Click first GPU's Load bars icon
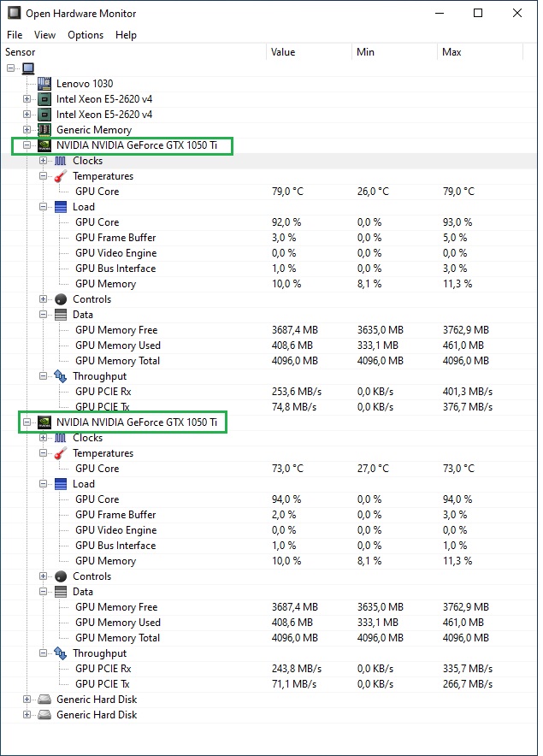The image size is (543, 756). coord(60,207)
